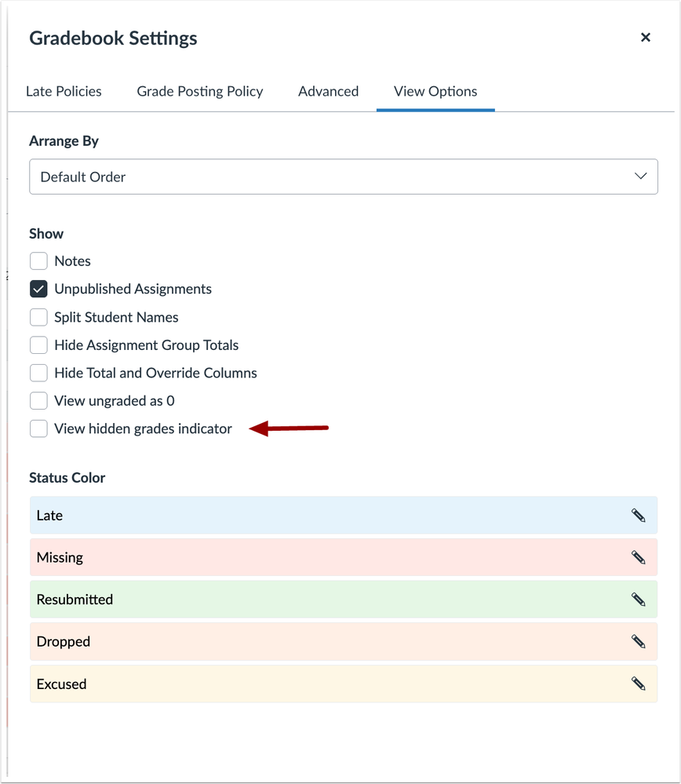Screen dimensions: 681x784
Task: Edit the Dropped status color pencil icon
Action: 639,641
